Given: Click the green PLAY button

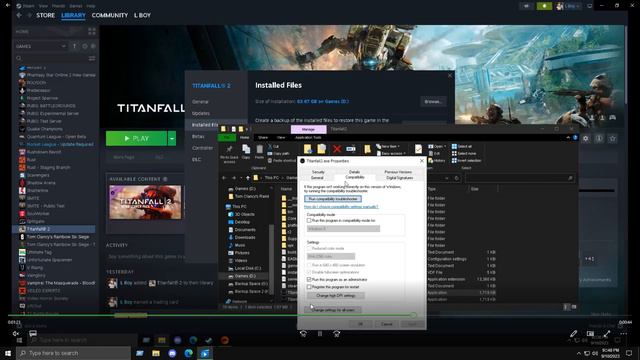Looking at the screenshot, I should pyautogui.click(x=136, y=138).
